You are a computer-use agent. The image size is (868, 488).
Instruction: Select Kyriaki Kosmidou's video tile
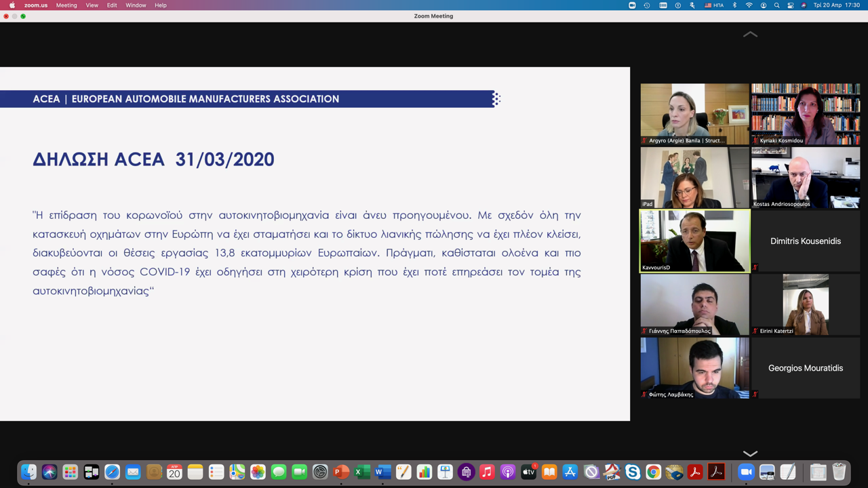tap(806, 114)
